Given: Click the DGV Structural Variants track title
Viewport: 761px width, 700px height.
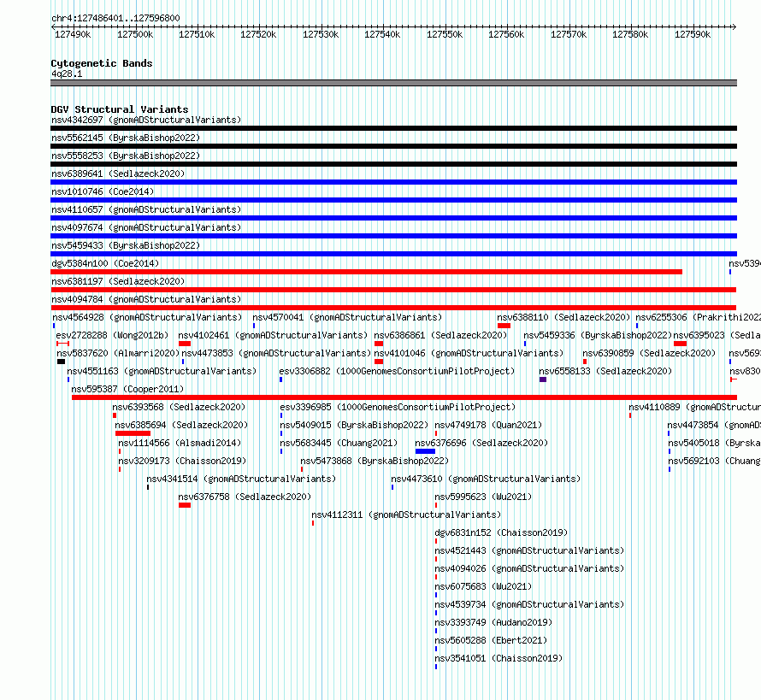Looking at the screenshot, I should (x=120, y=109).
